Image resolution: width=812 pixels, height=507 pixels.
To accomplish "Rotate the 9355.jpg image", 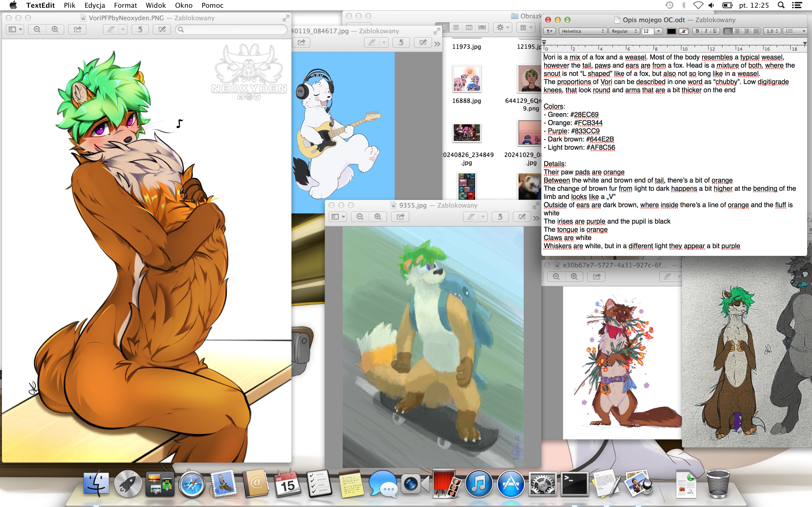I will click(500, 217).
